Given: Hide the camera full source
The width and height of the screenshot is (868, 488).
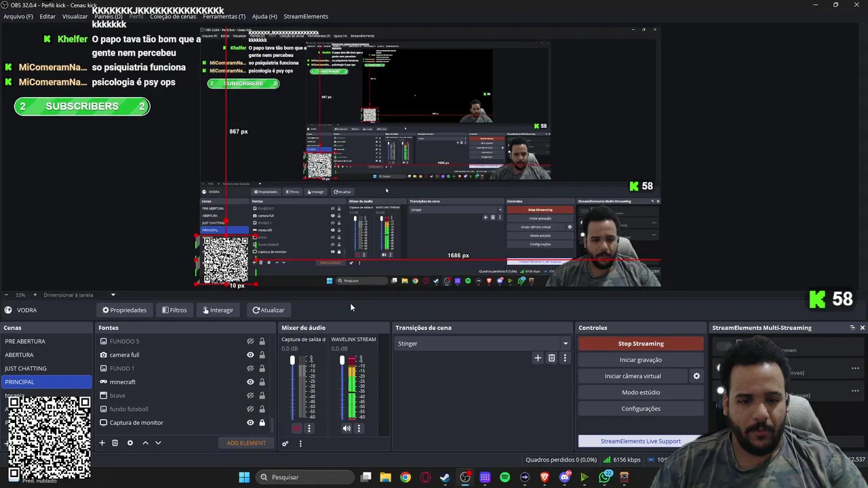Looking at the screenshot, I should (x=250, y=355).
